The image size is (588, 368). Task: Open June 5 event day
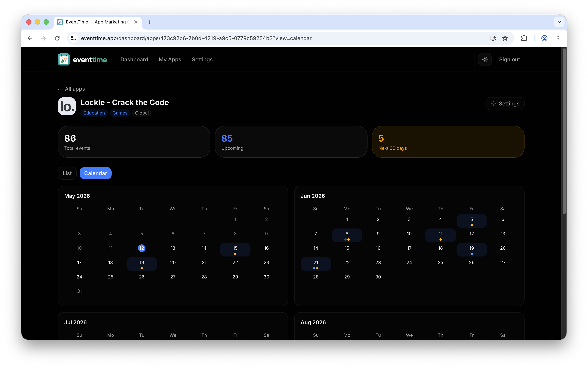(472, 221)
